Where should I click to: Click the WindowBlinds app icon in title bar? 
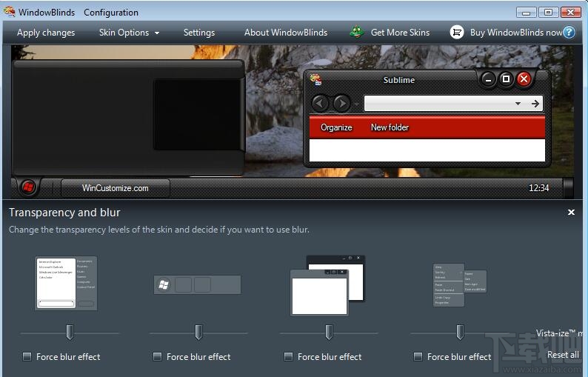pos(9,12)
